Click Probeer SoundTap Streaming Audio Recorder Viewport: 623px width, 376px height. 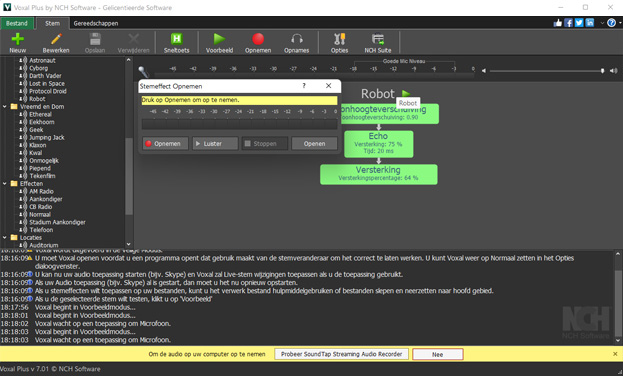[x=341, y=354]
